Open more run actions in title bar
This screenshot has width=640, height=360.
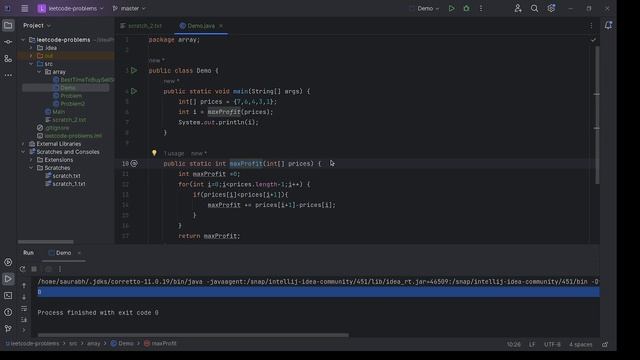[481, 8]
